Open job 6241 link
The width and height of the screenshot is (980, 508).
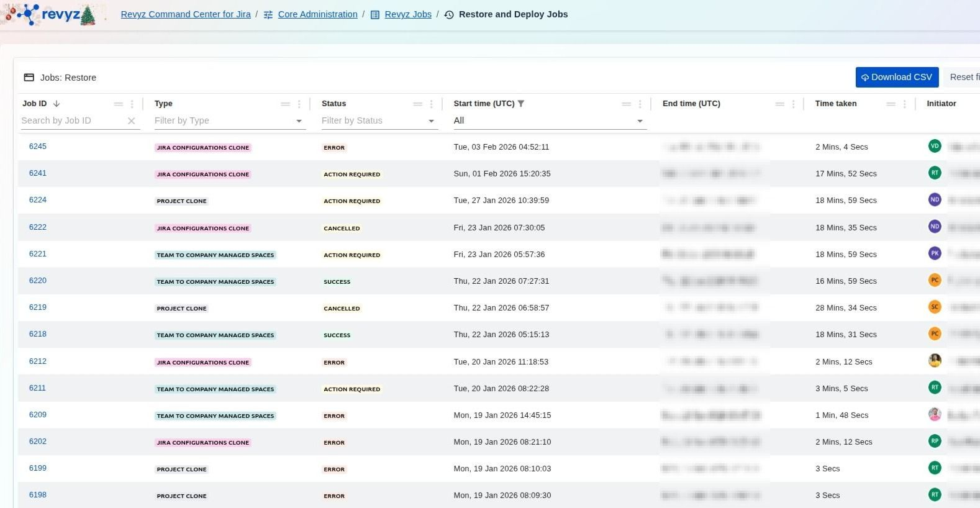coord(38,173)
